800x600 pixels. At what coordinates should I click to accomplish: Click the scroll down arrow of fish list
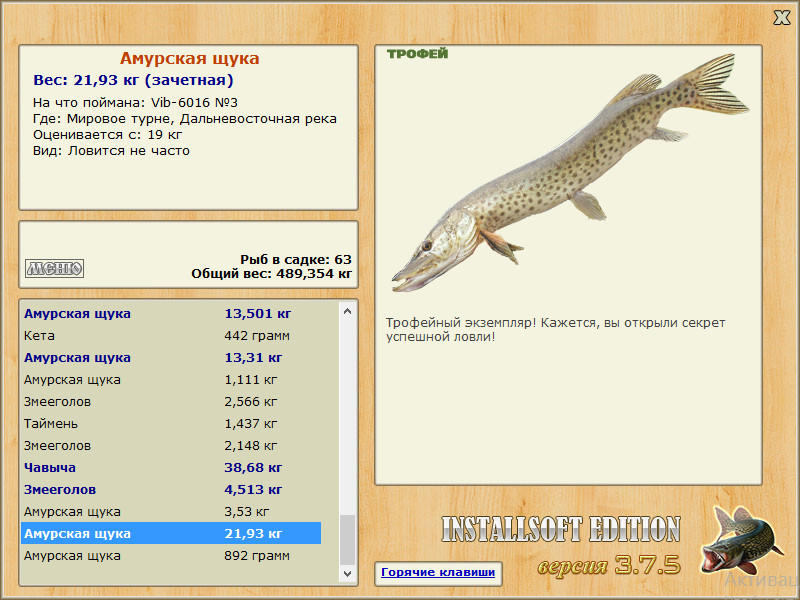pos(347,573)
